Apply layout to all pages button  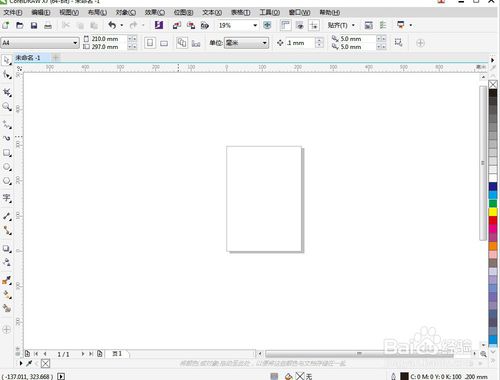[x=182, y=43]
